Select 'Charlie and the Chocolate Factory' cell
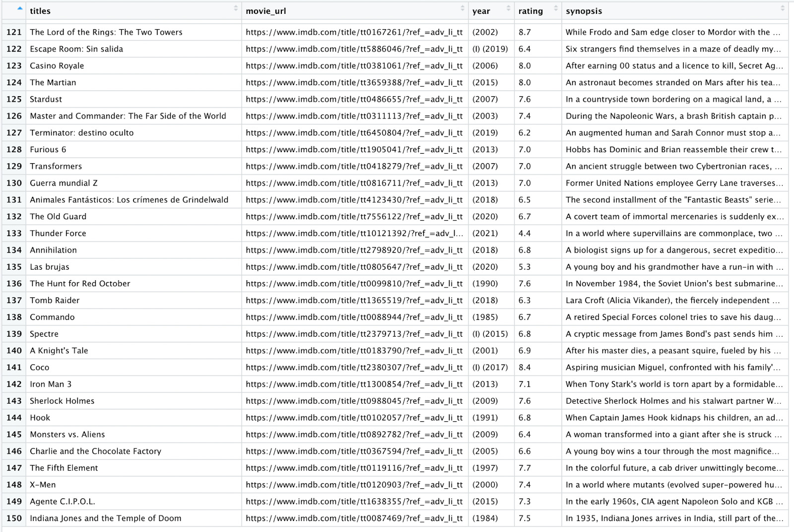Image resolution: width=794 pixels, height=532 pixels. pos(133,451)
